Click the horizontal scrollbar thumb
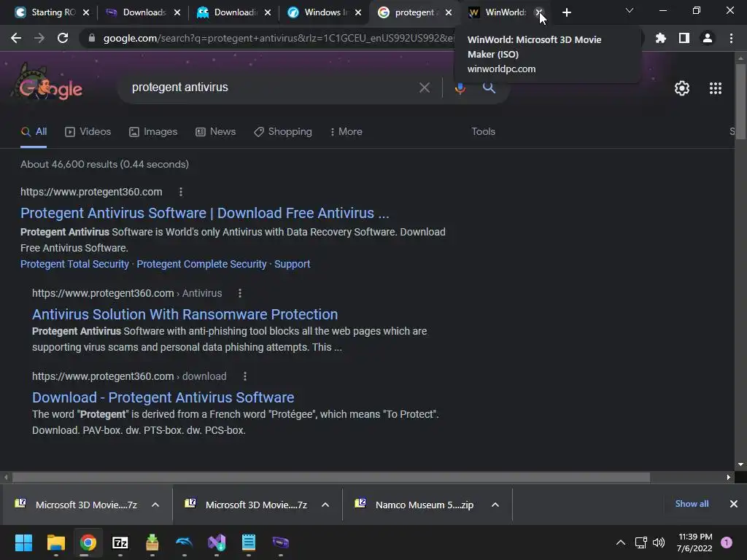 coord(331,477)
